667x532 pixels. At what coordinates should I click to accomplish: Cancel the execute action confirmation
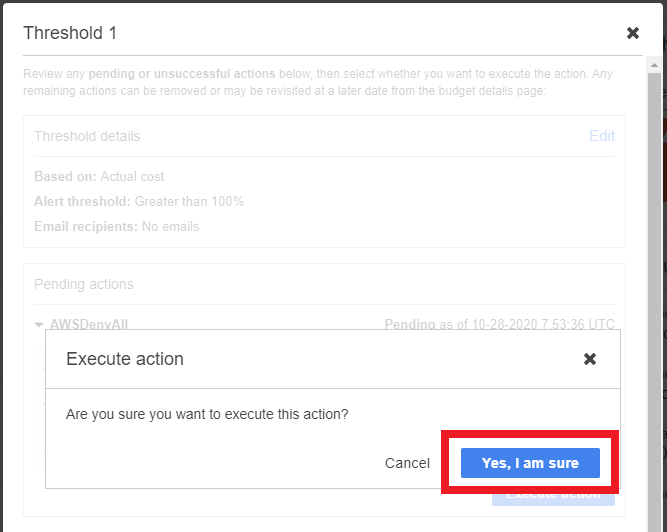[407, 463]
